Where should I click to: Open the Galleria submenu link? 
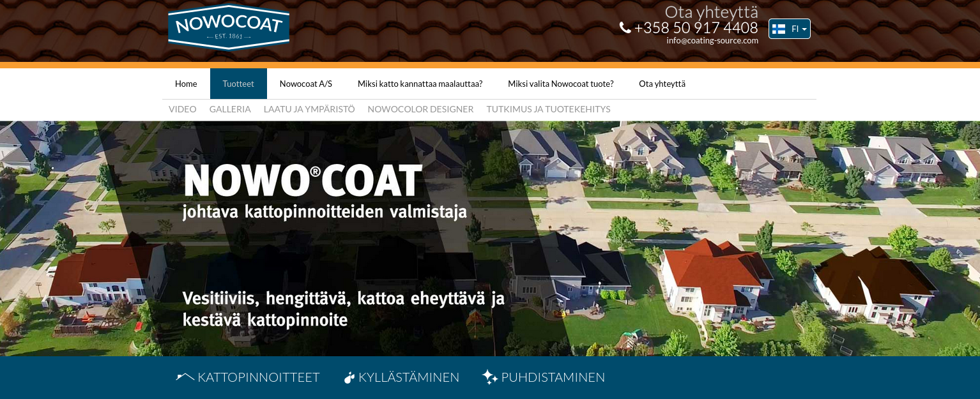230,109
